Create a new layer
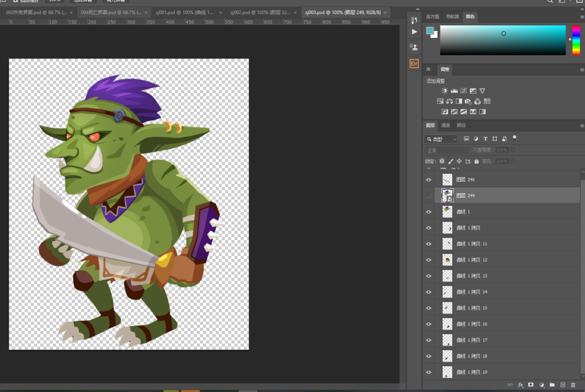The width and height of the screenshot is (585, 392). pos(563,385)
